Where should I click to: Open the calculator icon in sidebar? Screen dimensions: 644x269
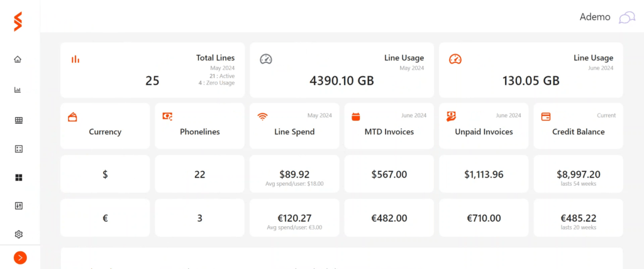[18, 149]
